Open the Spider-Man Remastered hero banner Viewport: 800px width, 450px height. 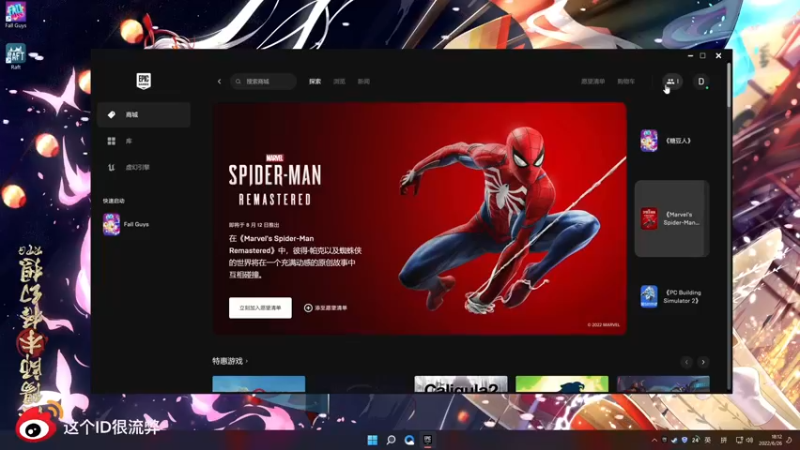click(420, 218)
